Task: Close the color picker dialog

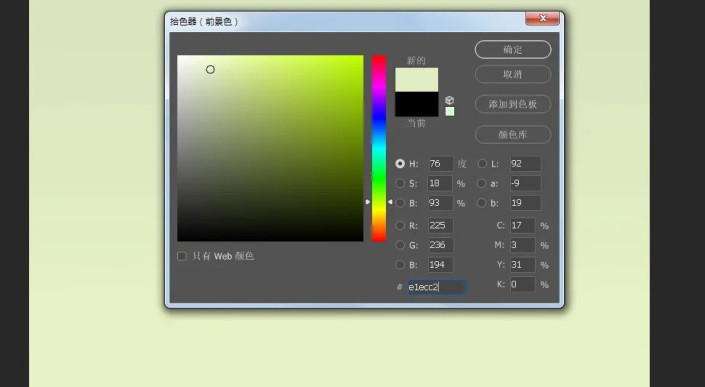Action: [x=543, y=18]
